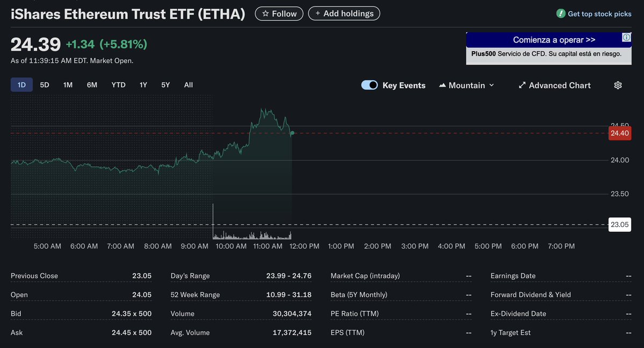Click the 1y Target Est label
The height and width of the screenshot is (348, 644).
pyautogui.click(x=510, y=332)
